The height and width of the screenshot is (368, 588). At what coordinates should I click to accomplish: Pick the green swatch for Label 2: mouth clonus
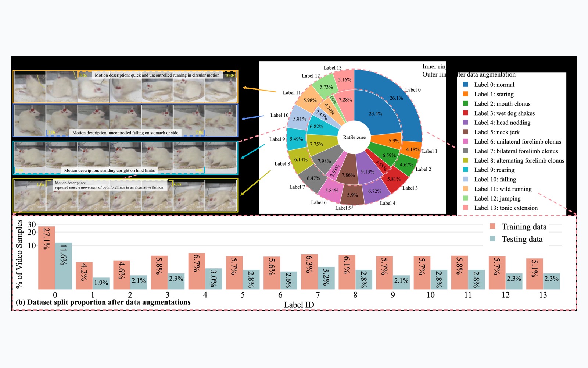click(465, 104)
